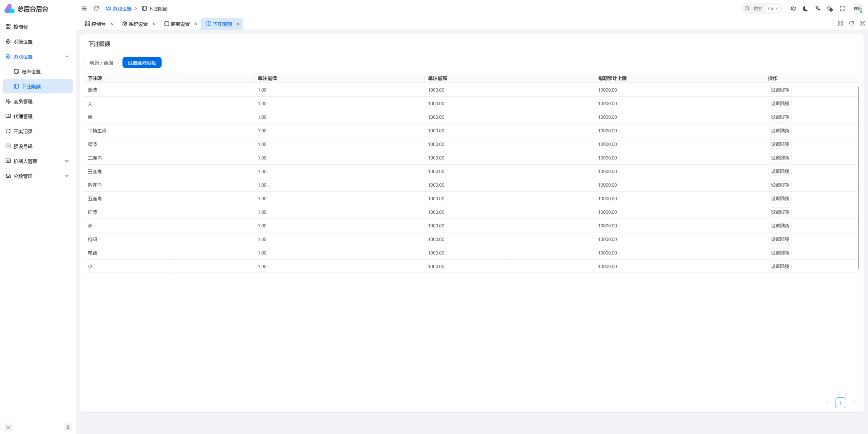Toggle the hamburger menu icon
This screenshot has height=434, width=868.
(84, 8)
